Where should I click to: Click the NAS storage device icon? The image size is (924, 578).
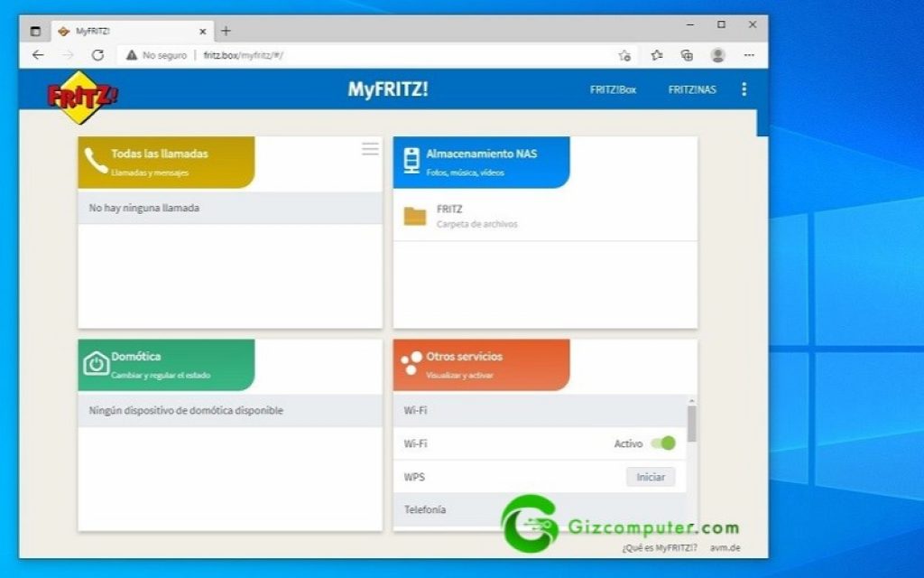click(x=411, y=161)
